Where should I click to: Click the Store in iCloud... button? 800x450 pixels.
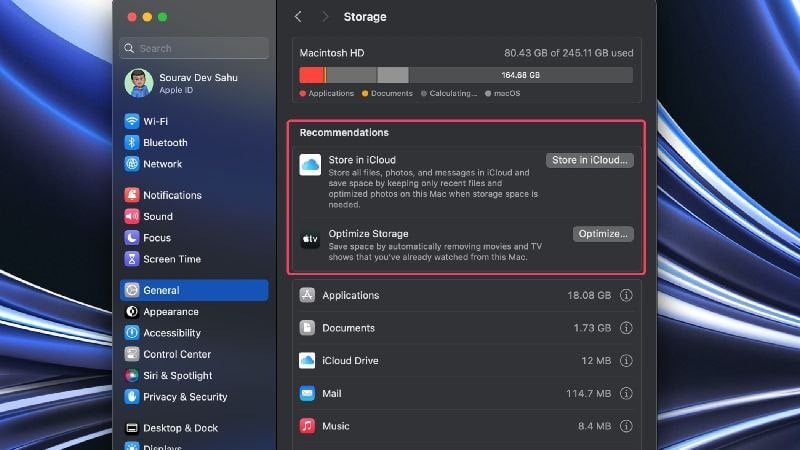pos(590,160)
